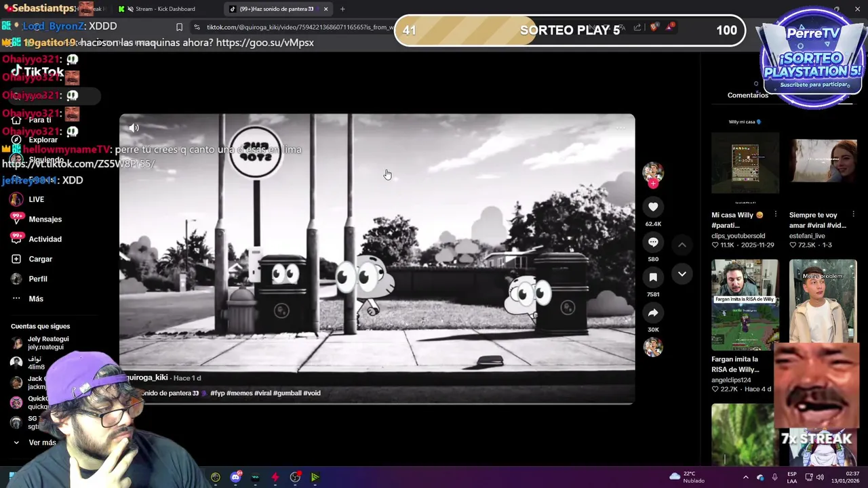
Task: Open the green arrow app in taskbar
Action: [315, 477]
